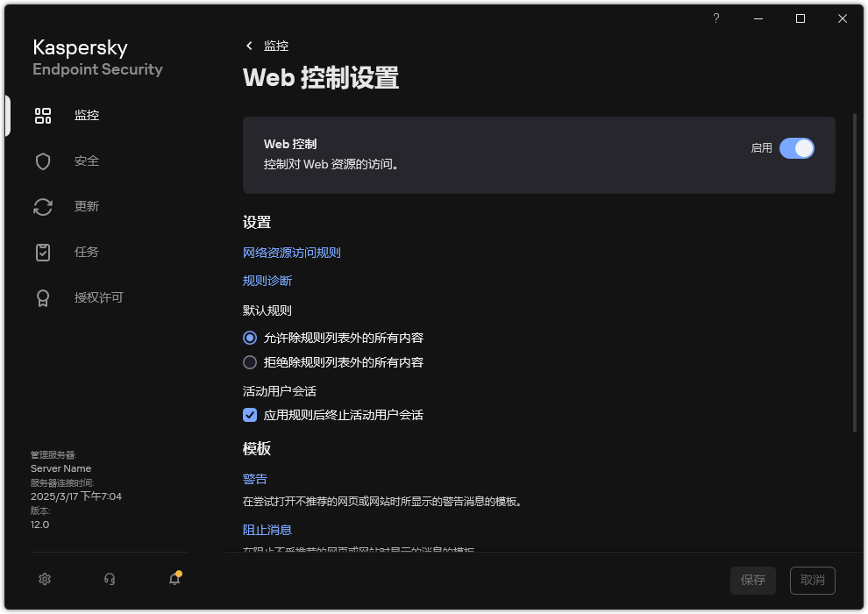
Task: Select the 安全 (Security) shield icon
Action: tap(43, 161)
